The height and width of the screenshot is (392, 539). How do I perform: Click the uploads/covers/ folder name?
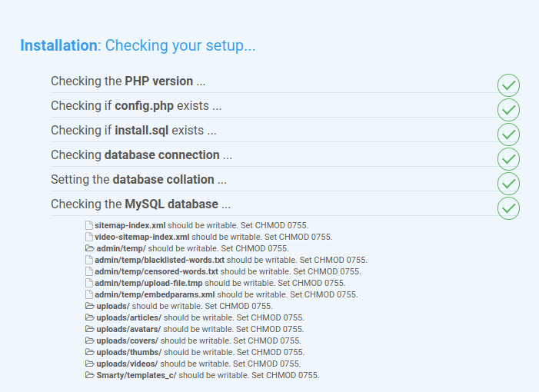pyautogui.click(x=127, y=341)
